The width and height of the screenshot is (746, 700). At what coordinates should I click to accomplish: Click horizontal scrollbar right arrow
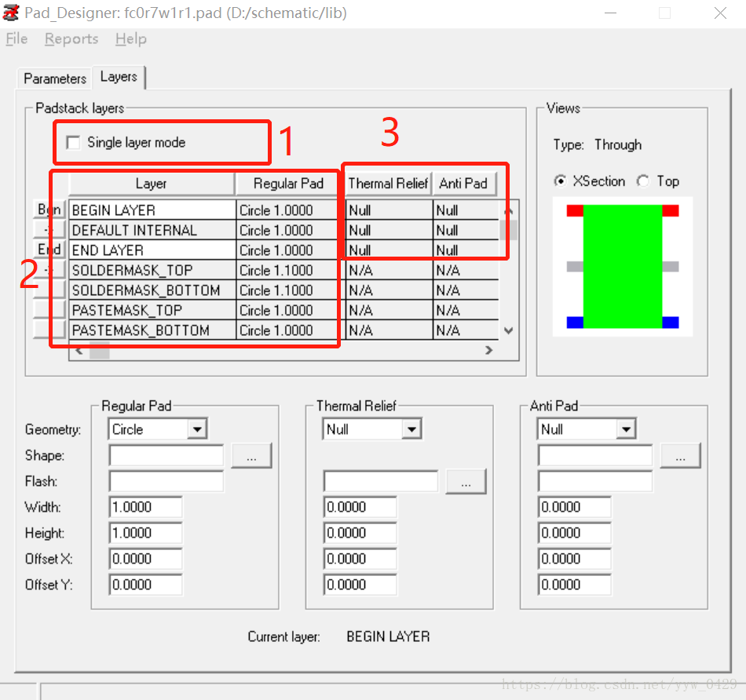click(x=488, y=350)
